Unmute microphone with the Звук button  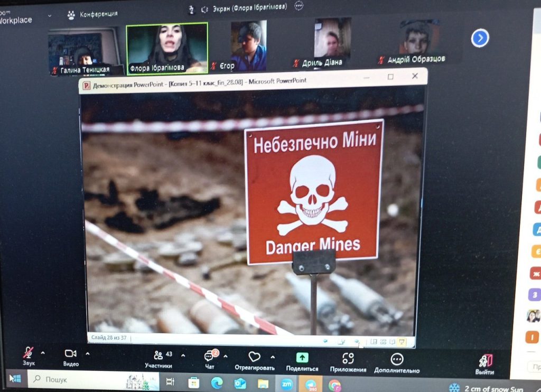coord(29,356)
